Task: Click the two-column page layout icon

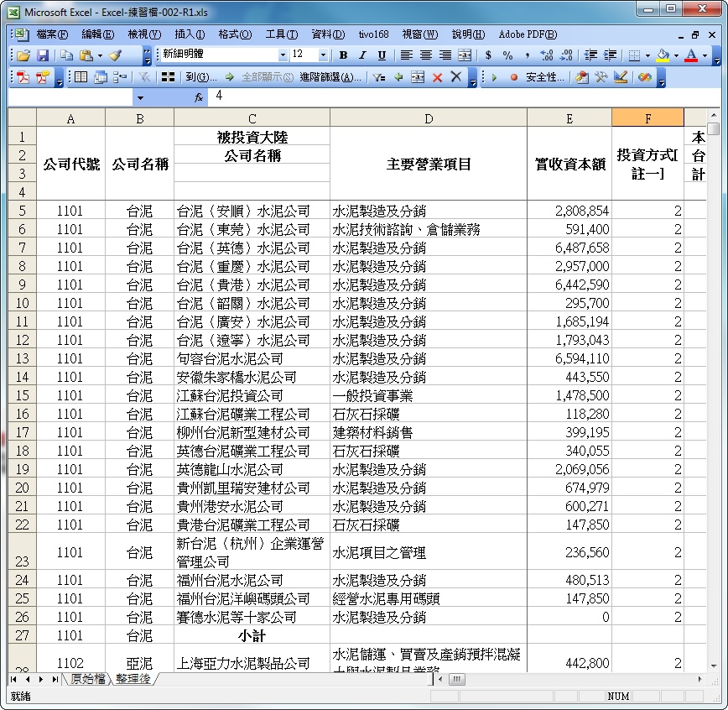Action: pyautogui.click(x=81, y=77)
